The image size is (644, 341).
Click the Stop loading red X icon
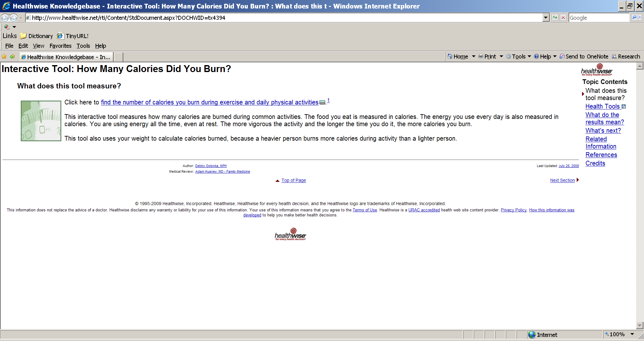[x=563, y=18]
